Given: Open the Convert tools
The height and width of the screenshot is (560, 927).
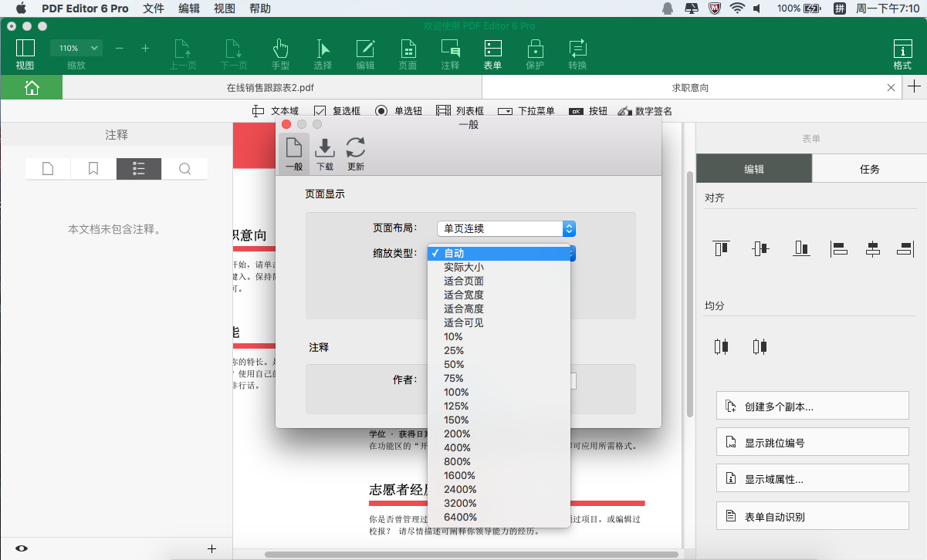Looking at the screenshot, I should pos(577,52).
